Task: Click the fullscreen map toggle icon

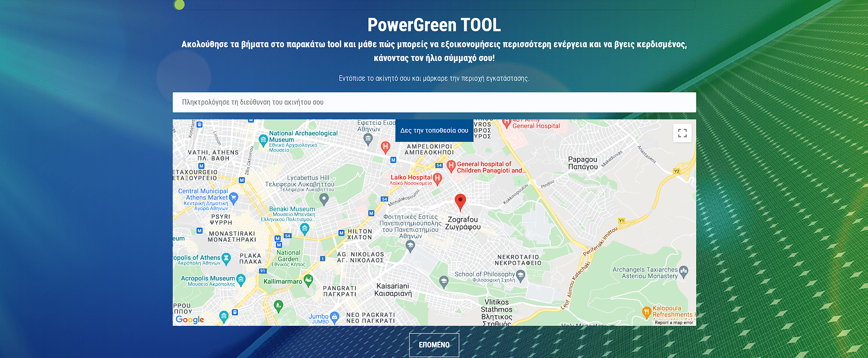Action: click(682, 133)
